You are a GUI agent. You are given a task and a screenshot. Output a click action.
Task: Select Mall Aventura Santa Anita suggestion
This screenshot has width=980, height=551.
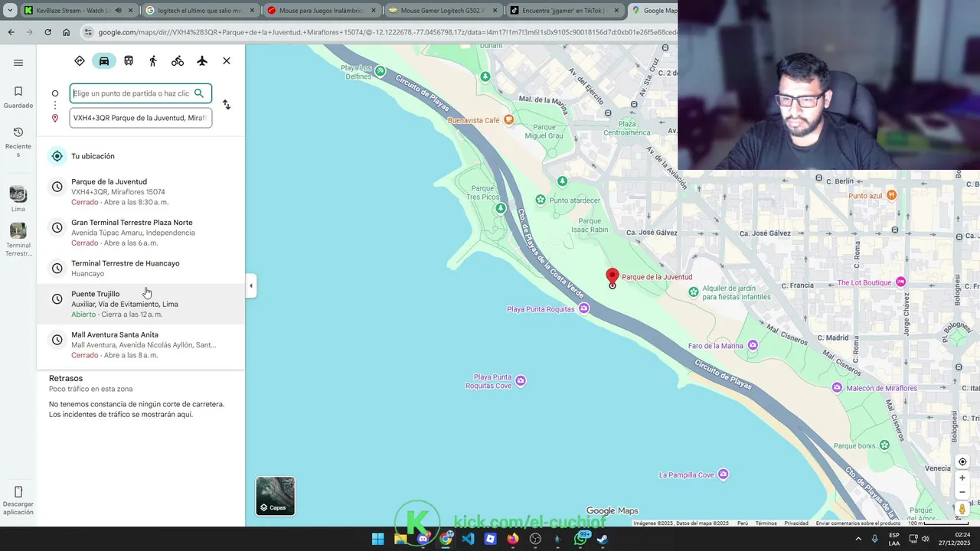(x=141, y=344)
